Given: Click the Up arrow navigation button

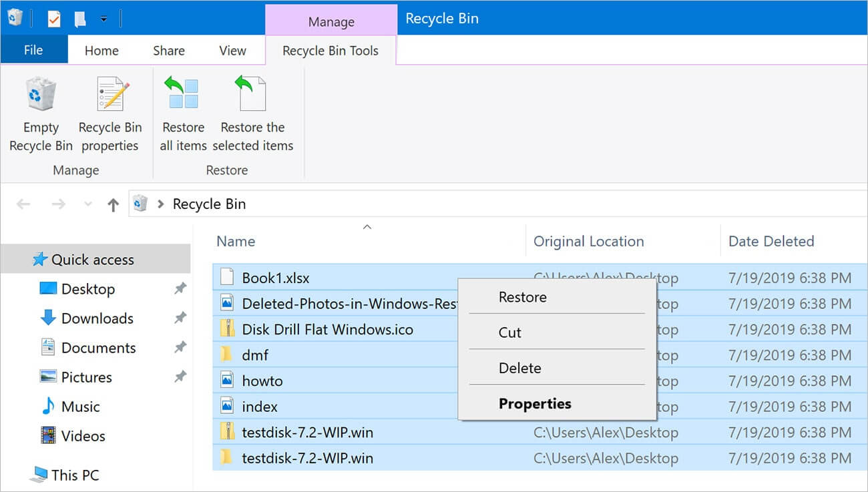Looking at the screenshot, I should coord(113,205).
